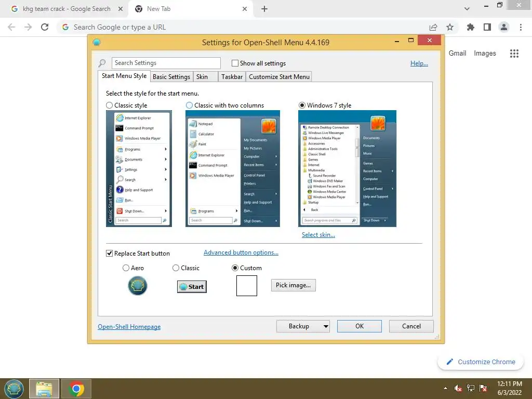Screen dimensions: 532x399
Task: Choose the Classic start button radio
Action: click(x=176, y=268)
